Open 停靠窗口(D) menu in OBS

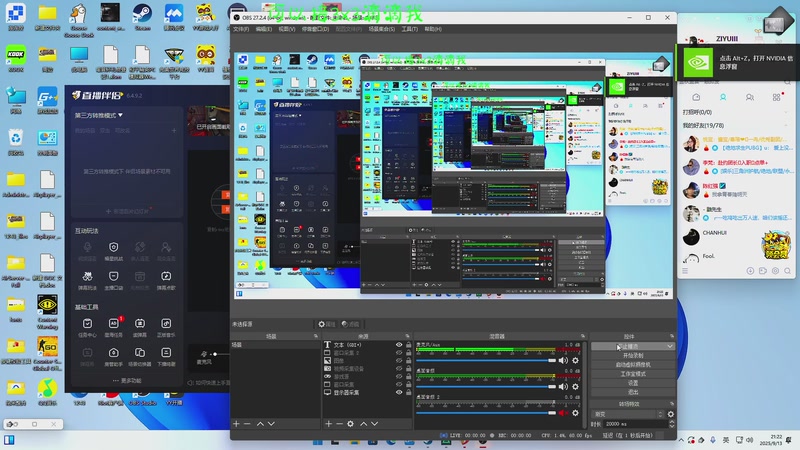(x=315, y=29)
